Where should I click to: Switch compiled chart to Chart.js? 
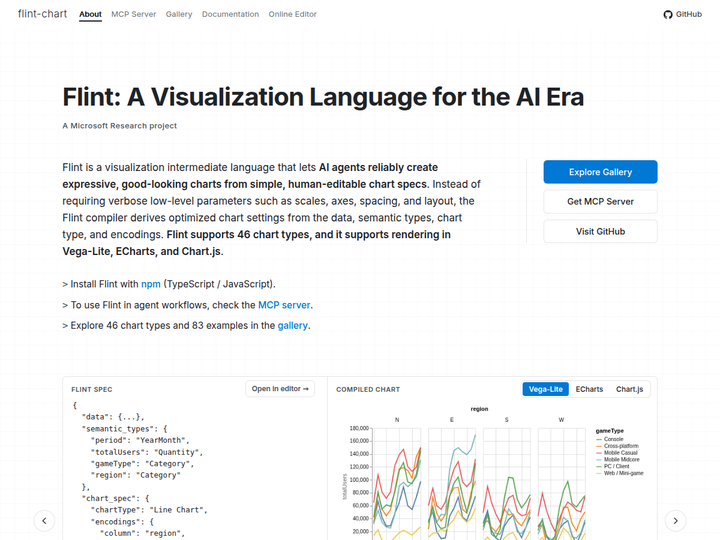(x=630, y=389)
